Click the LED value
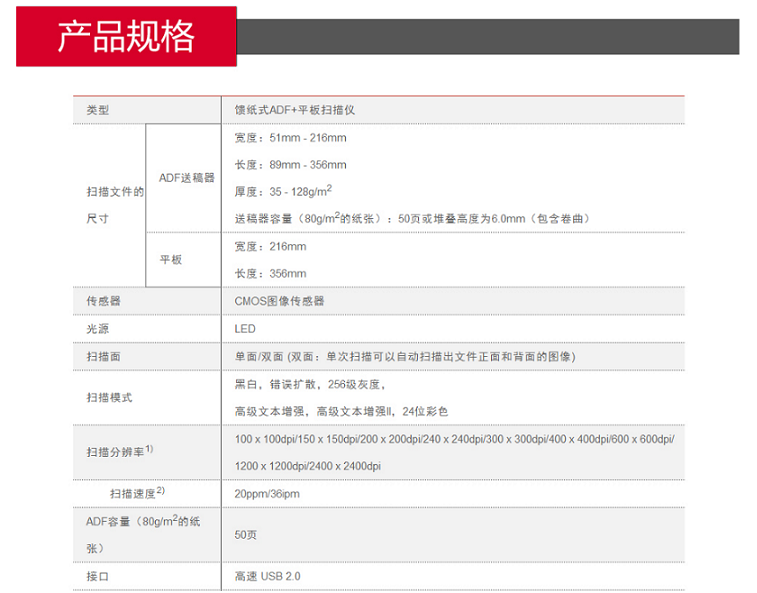 245,329
